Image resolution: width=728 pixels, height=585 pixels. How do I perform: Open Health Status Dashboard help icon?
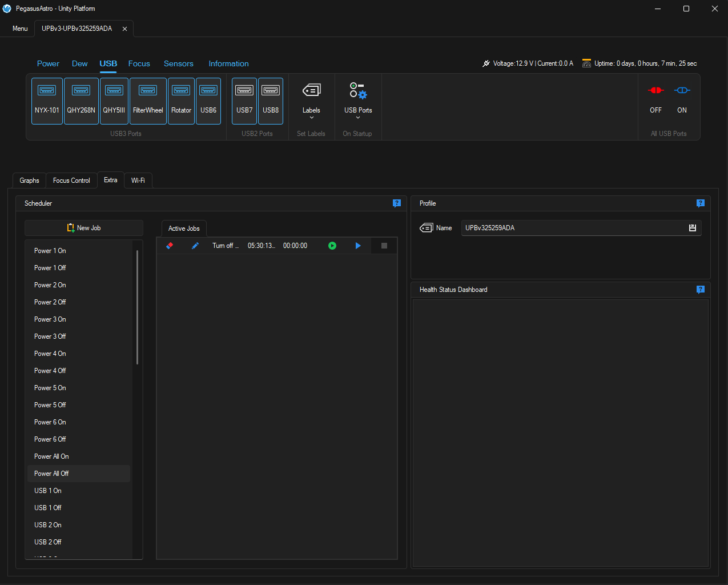(701, 290)
